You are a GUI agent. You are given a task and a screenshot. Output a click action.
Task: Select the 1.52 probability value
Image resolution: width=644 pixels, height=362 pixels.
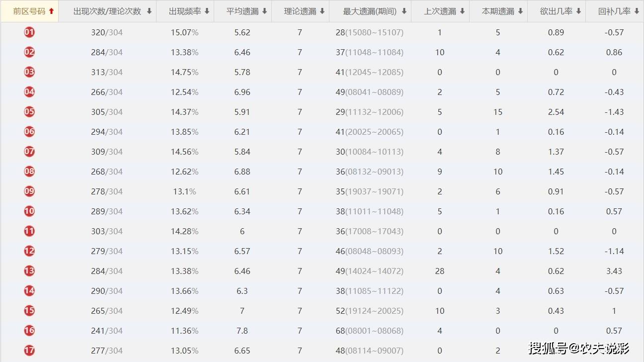coord(556,251)
